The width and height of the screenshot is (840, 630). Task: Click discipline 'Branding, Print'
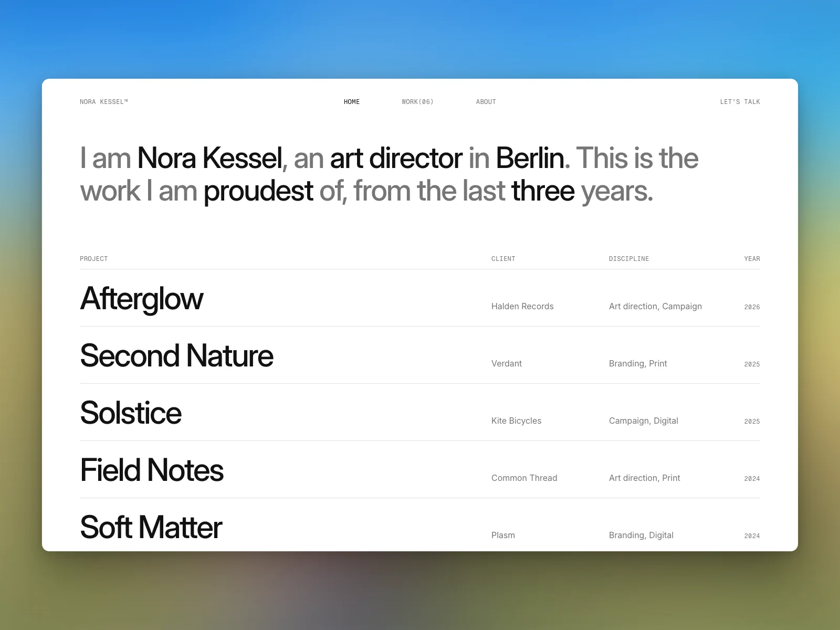point(638,363)
